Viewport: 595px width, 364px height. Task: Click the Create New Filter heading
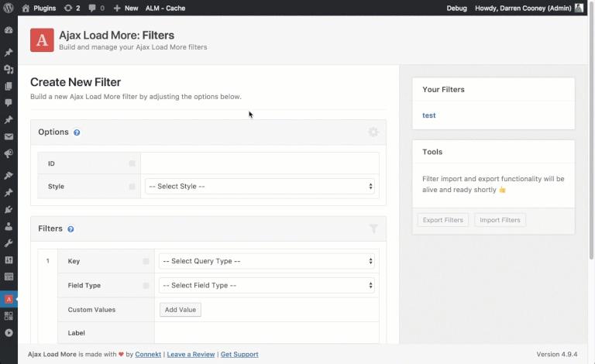(x=75, y=82)
